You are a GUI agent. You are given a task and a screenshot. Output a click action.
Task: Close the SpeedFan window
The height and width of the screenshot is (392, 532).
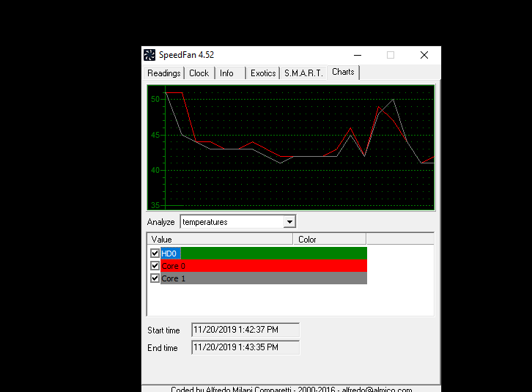424,55
